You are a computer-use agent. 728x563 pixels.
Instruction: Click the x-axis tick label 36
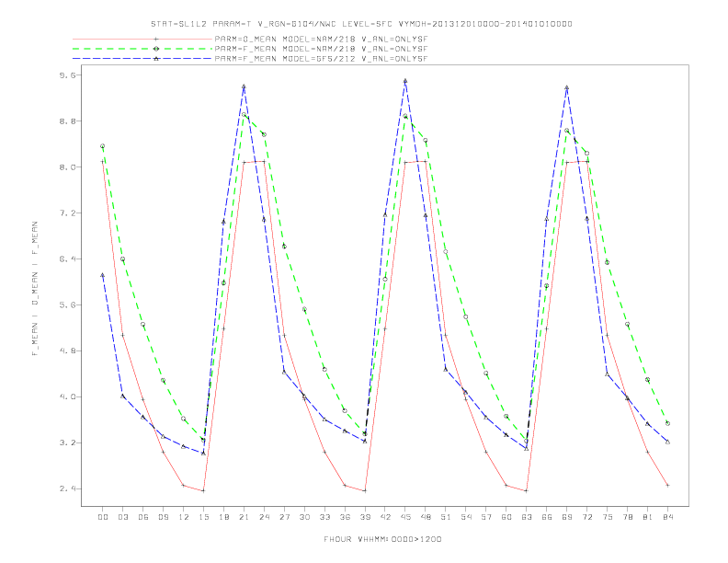point(345,517)
